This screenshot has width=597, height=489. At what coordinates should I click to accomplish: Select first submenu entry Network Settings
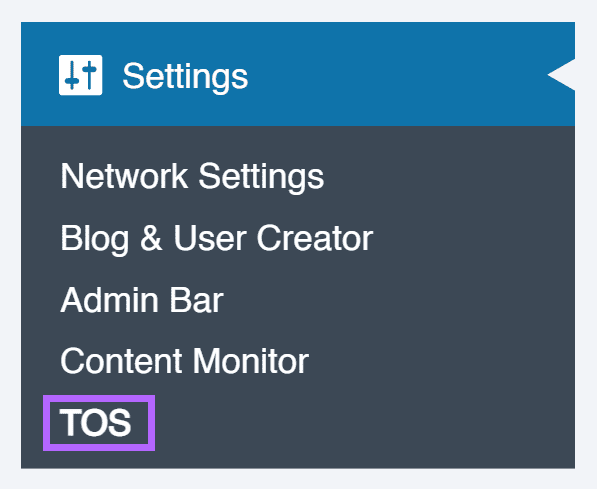[x=192, y=176]
